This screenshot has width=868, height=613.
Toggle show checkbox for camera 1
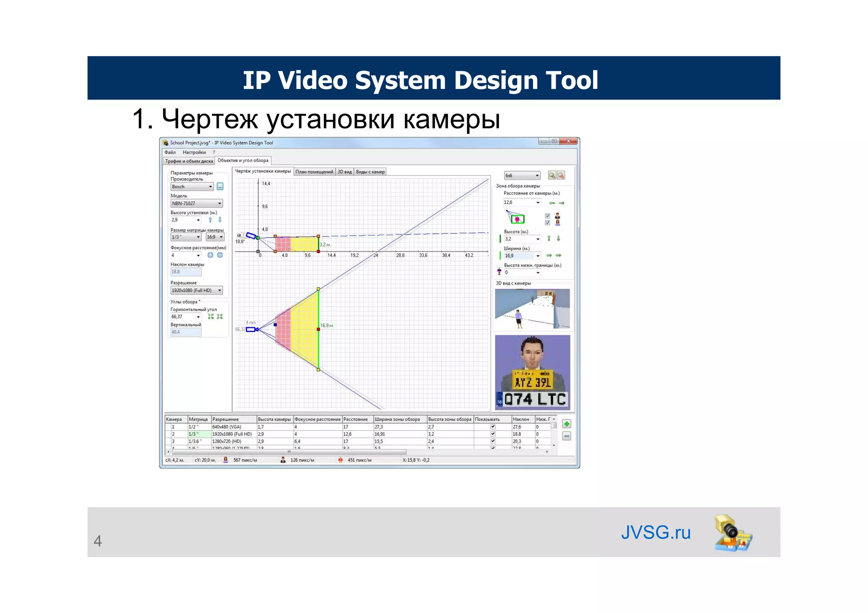[x=493, y=427]
